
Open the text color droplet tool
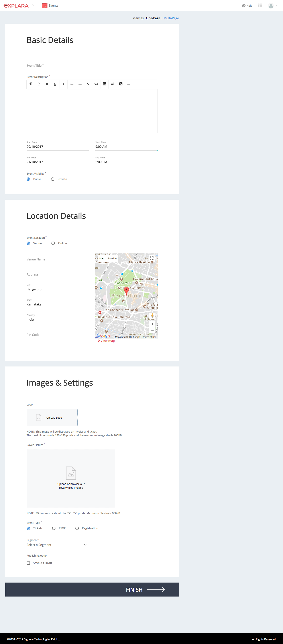[x=39, y=84]
